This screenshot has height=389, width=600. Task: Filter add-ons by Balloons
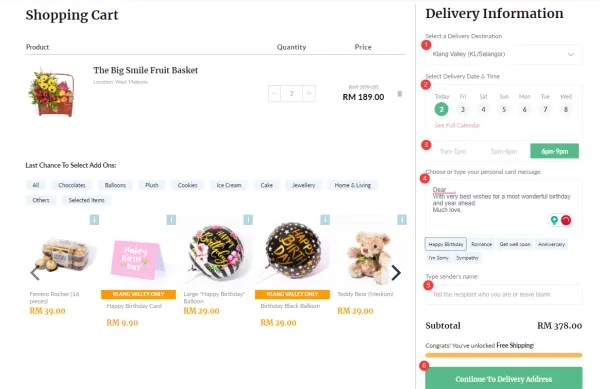point(115,185)
